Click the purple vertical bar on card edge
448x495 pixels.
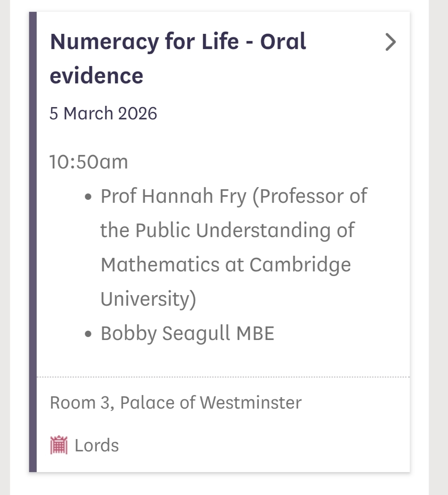click(x=33, y=241)
